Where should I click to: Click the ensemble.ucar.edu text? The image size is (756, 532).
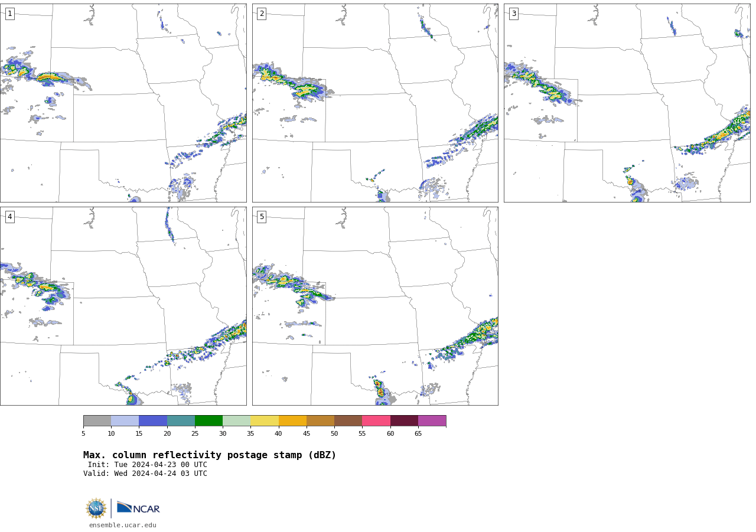[x=123, y=525]
